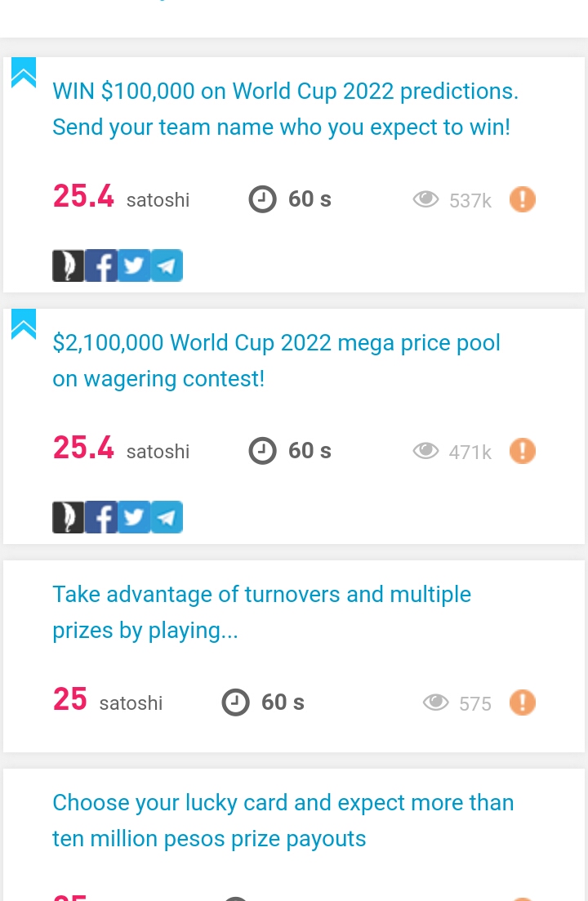Click the Telegram icon under World Cup predictions ad
Screen dimensions: 588x901
tap(167, 265)
